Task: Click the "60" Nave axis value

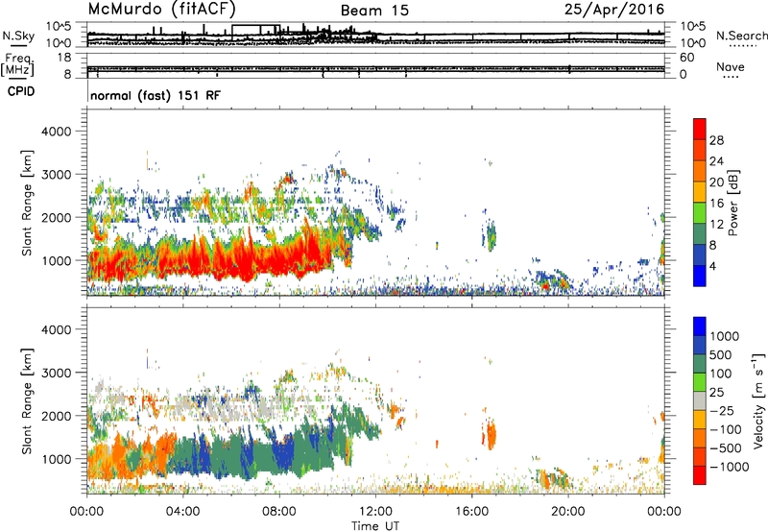Action: point(686,58)
